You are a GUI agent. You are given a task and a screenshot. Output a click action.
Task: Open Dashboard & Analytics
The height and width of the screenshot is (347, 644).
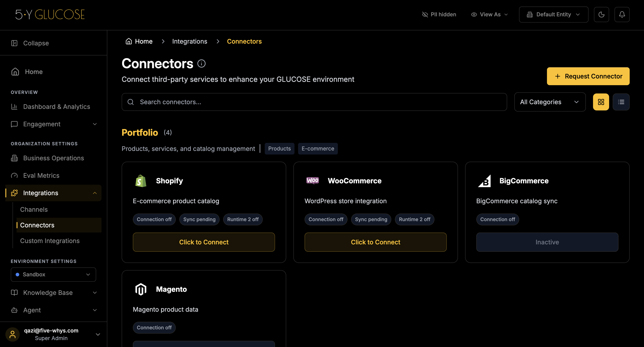53,106
